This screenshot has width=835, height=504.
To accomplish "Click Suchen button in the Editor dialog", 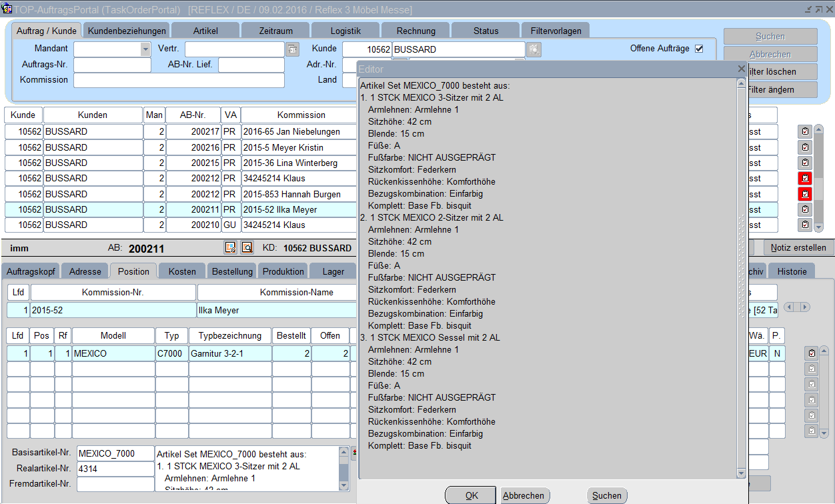I will (x=607, y=495).
